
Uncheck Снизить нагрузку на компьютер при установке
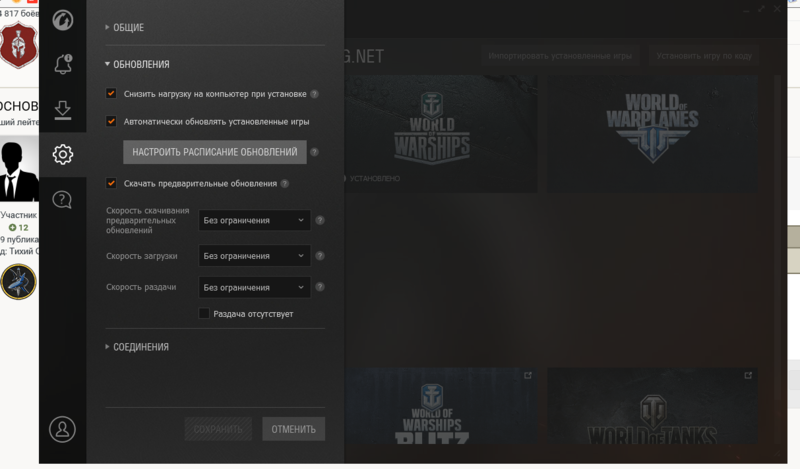111,93
